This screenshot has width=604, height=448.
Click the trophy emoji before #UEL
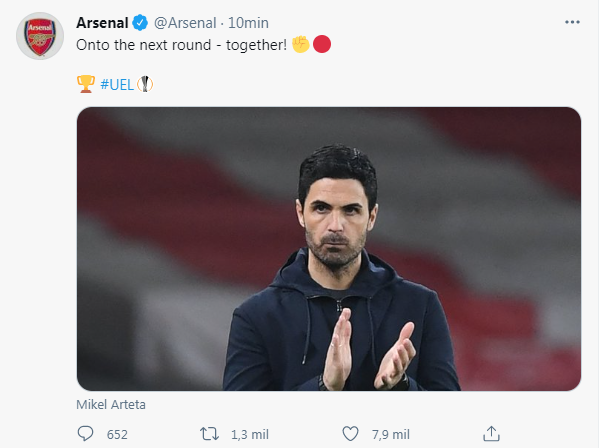[x=86, y=84]
